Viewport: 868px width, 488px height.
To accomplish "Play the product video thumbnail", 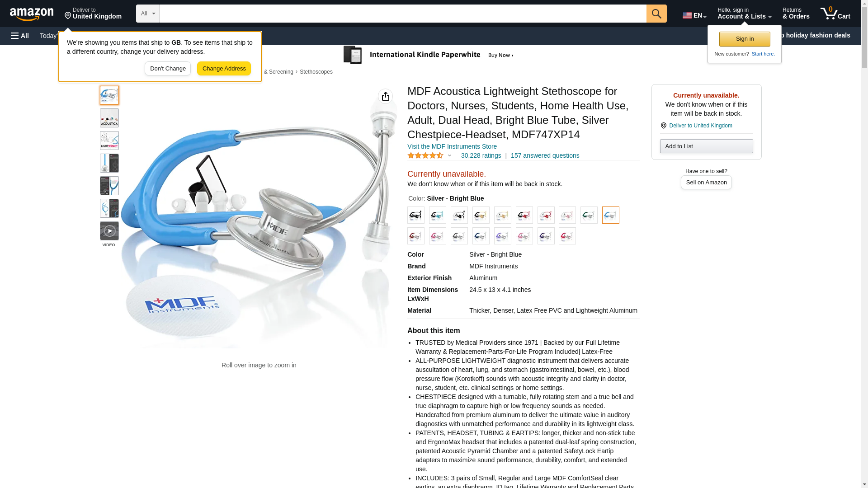I will pyautogui.click(x=109, y=231).
